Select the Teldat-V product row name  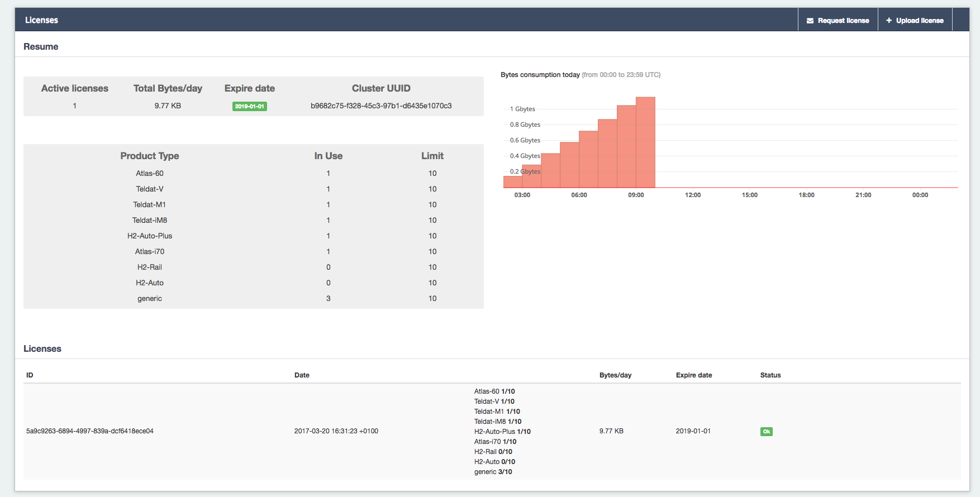click(150, 189)
